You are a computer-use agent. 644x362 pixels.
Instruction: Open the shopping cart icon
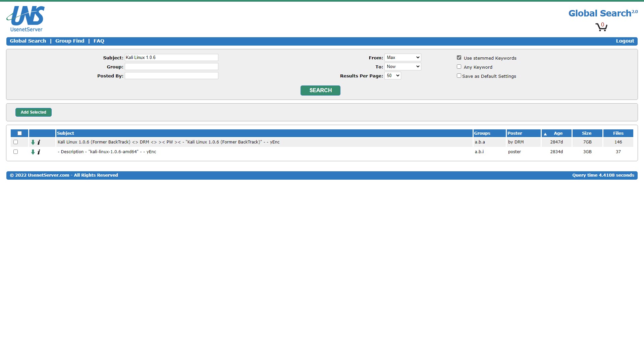point(601,27)
